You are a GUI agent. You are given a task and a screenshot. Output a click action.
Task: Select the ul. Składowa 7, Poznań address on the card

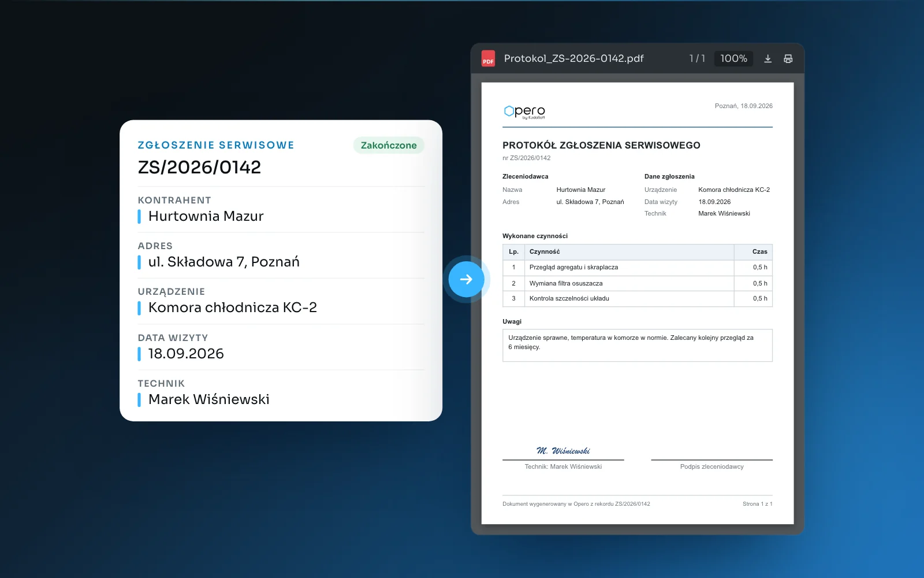coord(224,262)
